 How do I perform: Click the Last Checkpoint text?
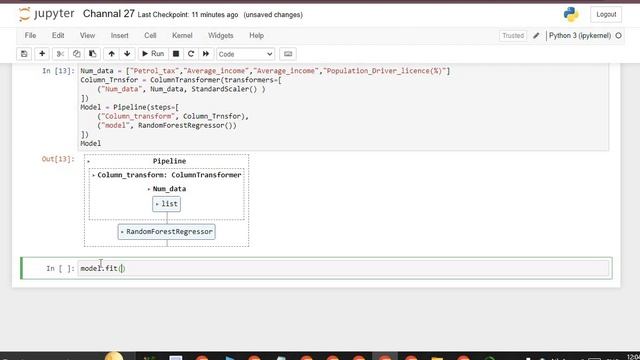188,15
